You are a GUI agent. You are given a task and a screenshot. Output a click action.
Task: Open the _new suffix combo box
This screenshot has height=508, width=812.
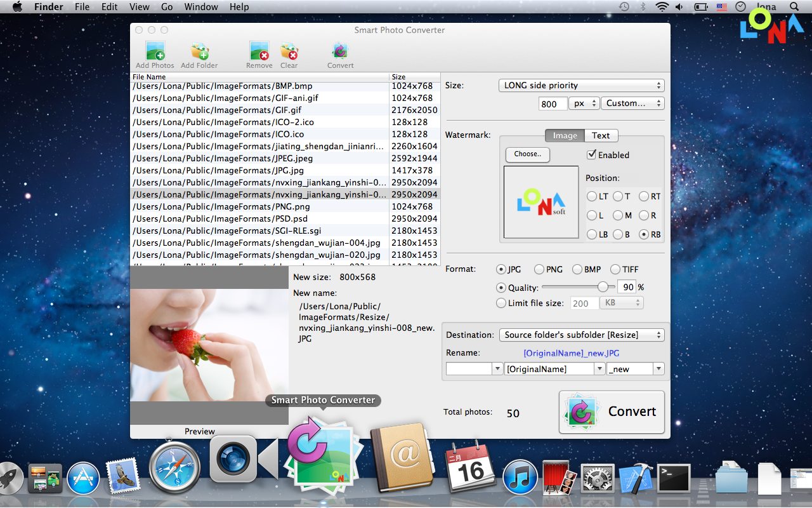coord(636,369)
